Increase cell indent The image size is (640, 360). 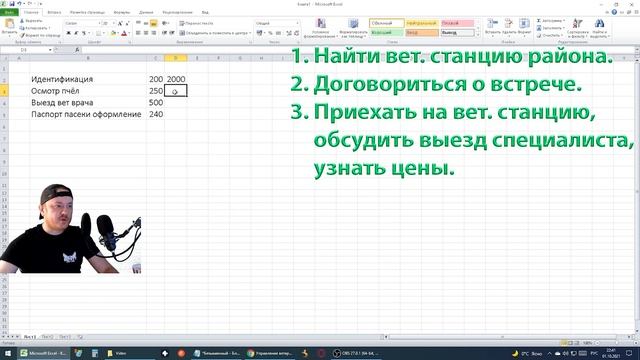[172, 33]
